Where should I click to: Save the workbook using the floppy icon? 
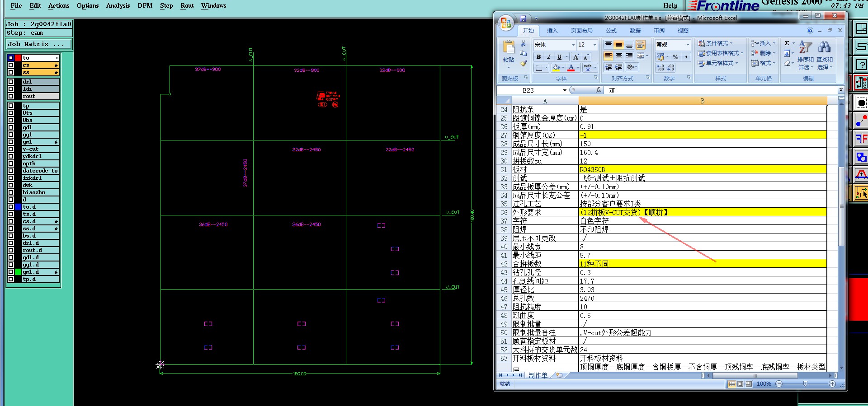click(x=523, y=19)
